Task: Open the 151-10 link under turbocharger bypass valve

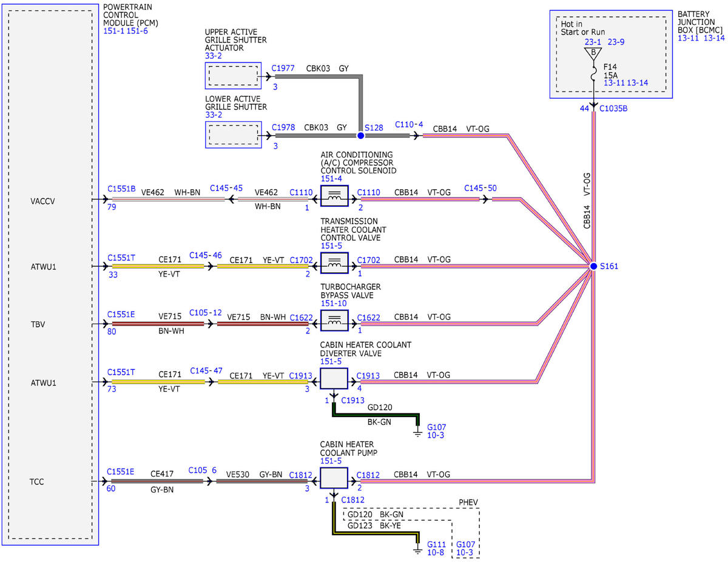Action: tap(332, 304)
